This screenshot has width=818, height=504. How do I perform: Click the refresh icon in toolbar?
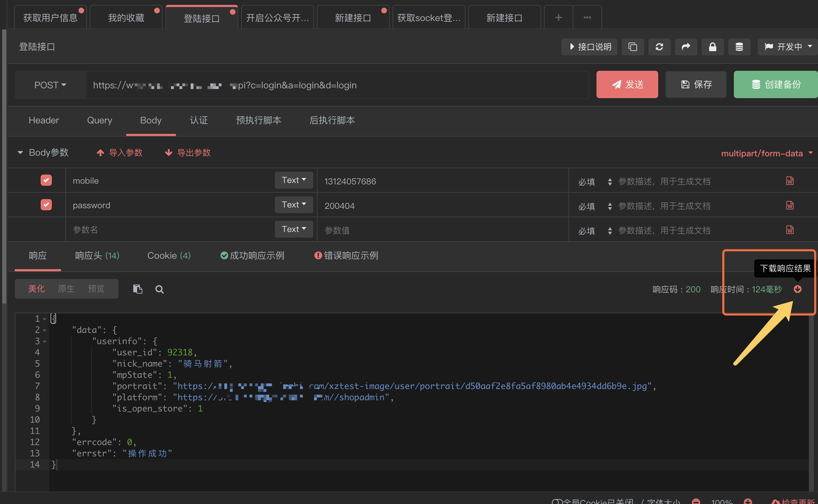pos(659,47)
